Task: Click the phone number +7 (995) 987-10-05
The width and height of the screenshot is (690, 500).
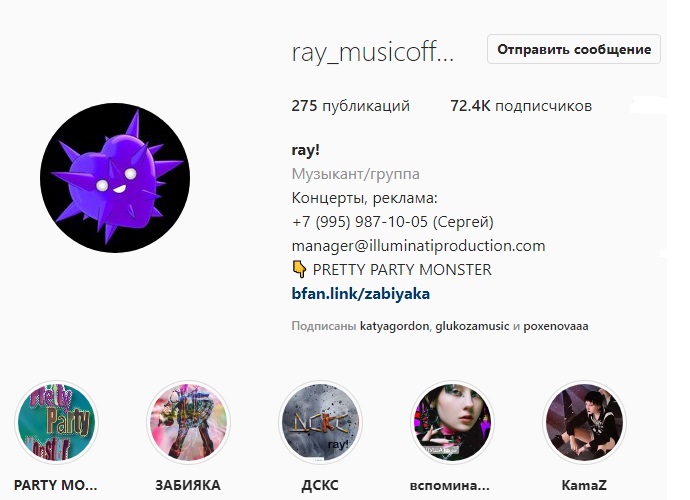Action: tap(360, 221)
